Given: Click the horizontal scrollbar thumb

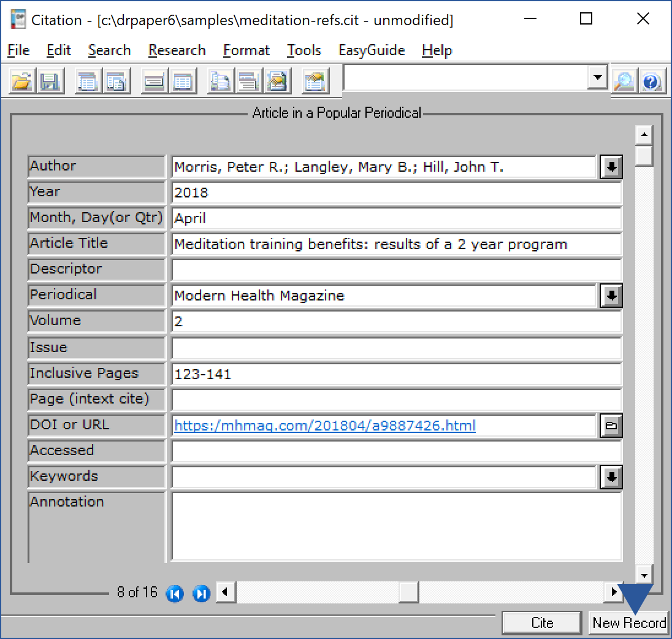Looking at the screenshot, I should [x=408, y=592].
